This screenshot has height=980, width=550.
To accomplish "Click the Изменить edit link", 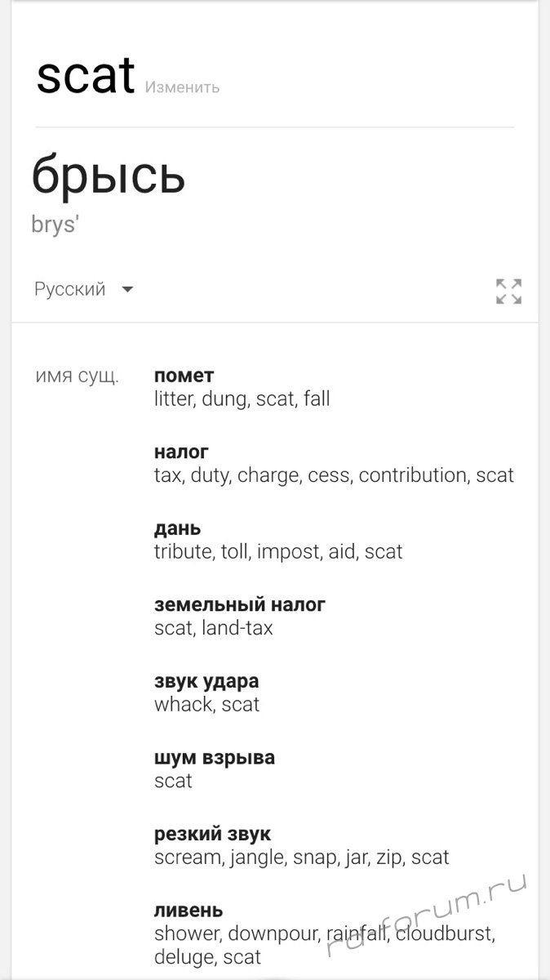I will (x=182, y=87).
